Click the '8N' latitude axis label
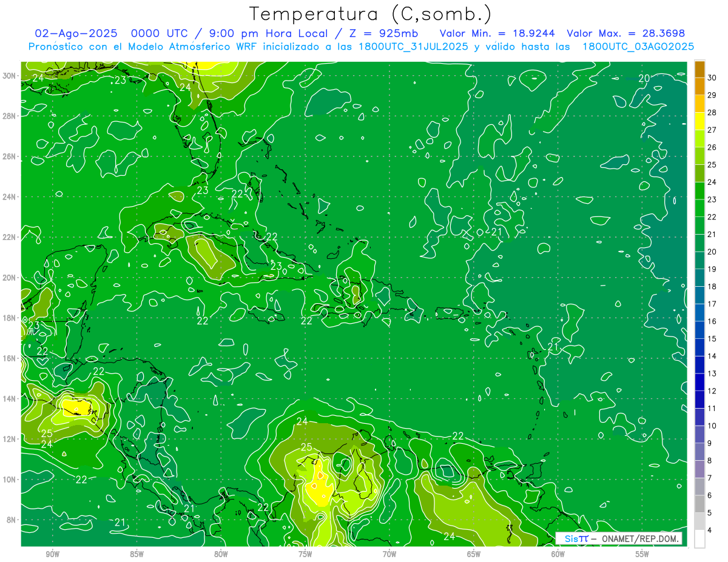The width and height of the screenshot is (728, 562). click(x=12, y=520)
